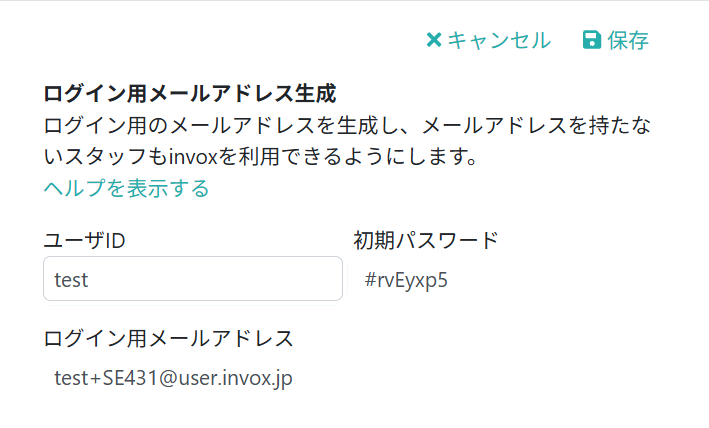Select the initial password #rvEyxp5 text
This screenshot has width=709, height=428.
point(406,280)
